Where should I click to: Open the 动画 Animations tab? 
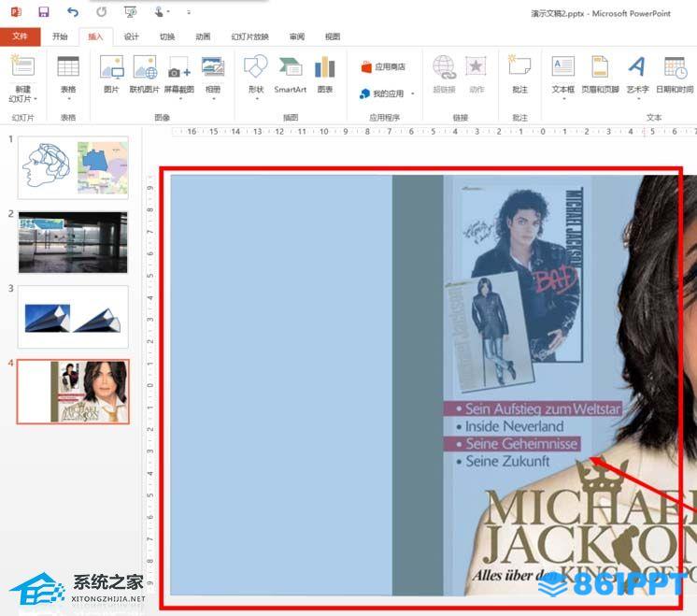coord(203,36)
